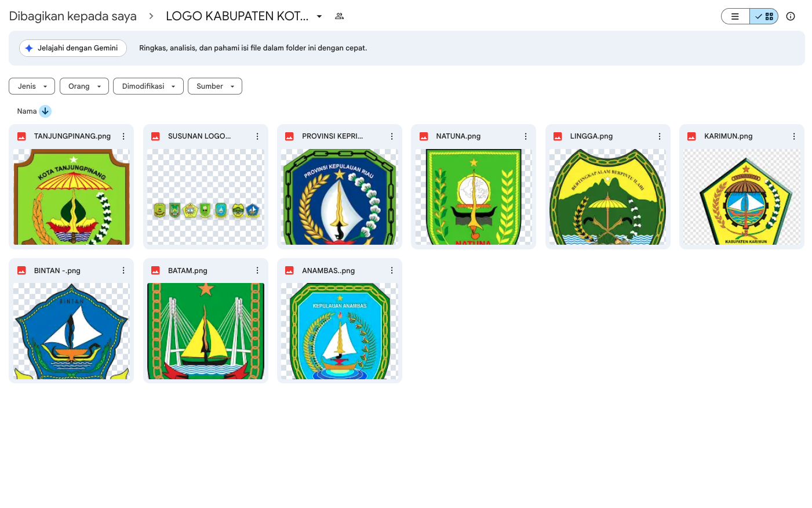Open more actions for NATUNA.png
The image size is (812, 508).
tap(526, 136)
